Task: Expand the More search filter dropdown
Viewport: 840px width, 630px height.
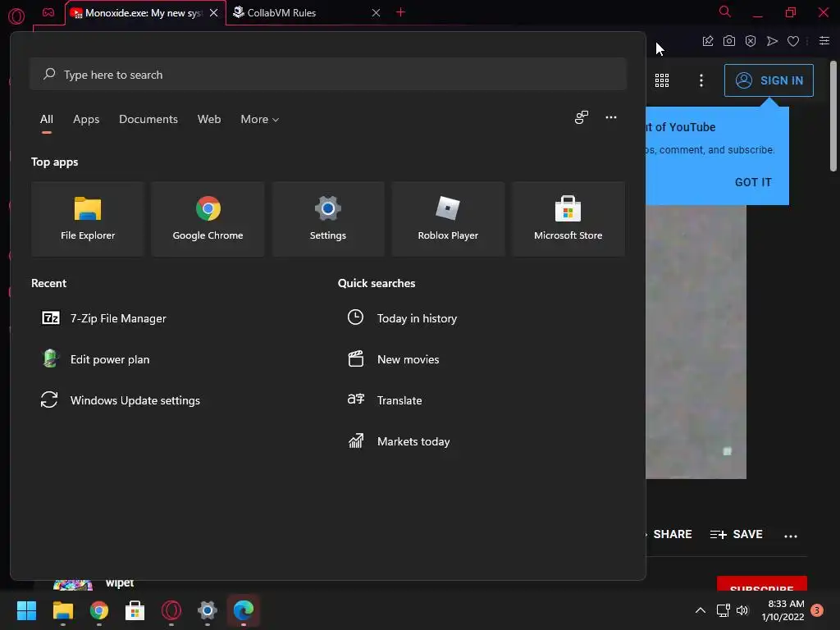Action: point(260,120)
